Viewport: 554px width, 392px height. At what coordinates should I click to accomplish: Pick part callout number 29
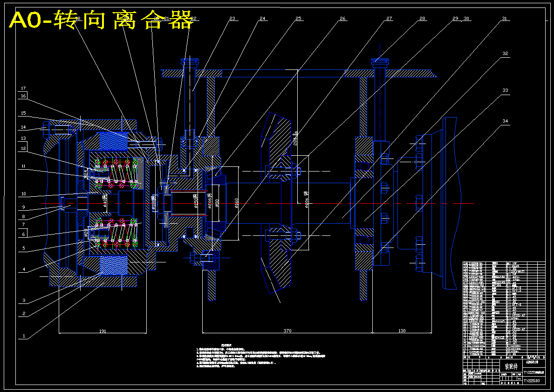455,19
